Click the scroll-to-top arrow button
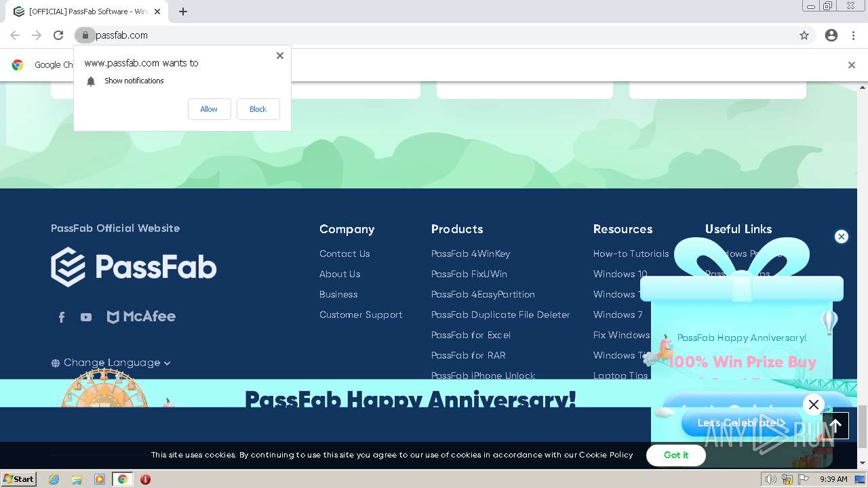 click(x=835, y=426)
